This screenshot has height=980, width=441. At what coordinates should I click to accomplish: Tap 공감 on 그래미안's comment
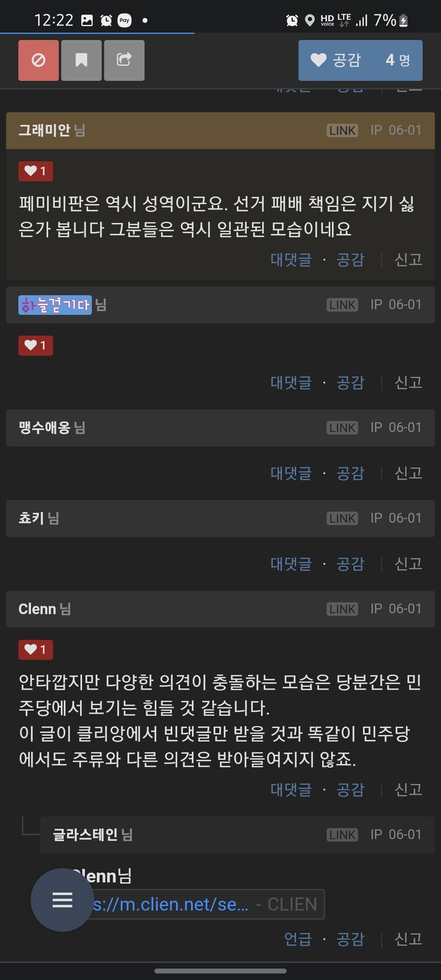(x=350, y=260)
